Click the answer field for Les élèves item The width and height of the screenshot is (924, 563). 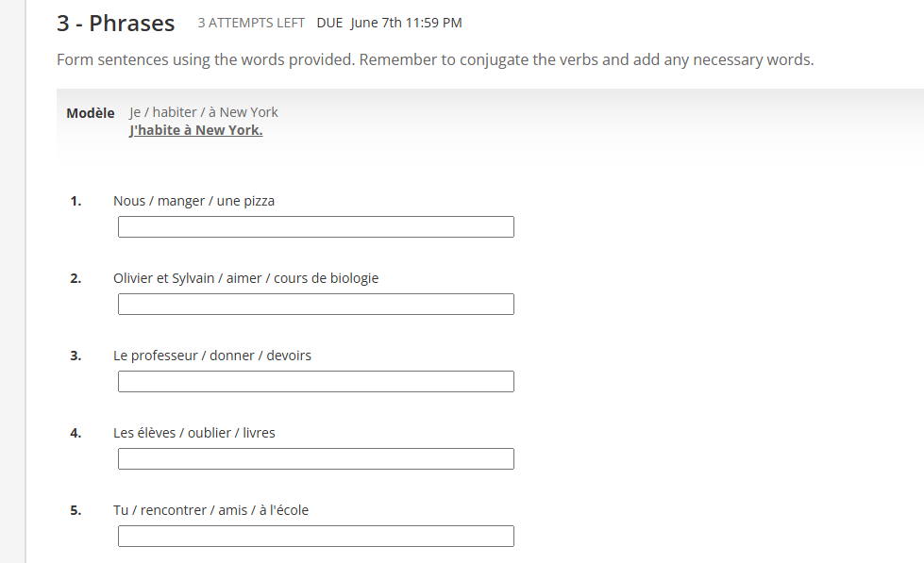click(315, 458)
